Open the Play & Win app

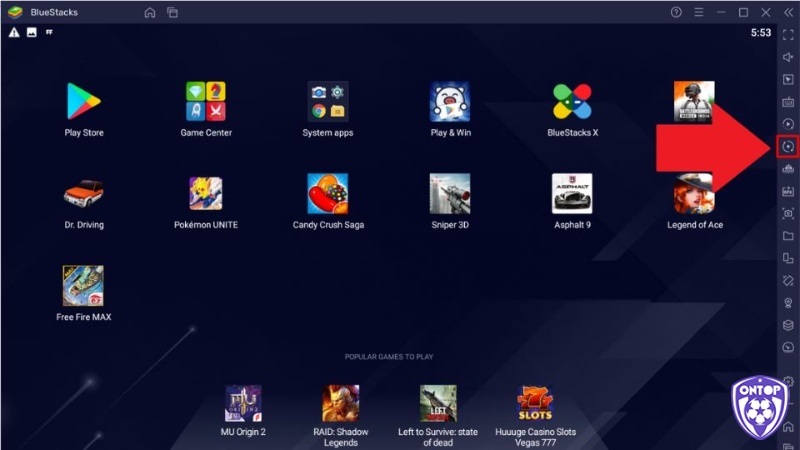tap(450, 102)
